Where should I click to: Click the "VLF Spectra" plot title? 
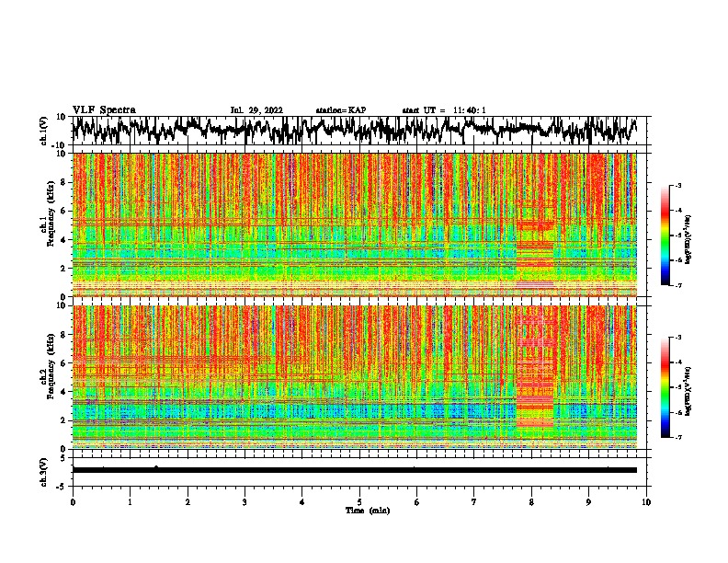(104, 110)
